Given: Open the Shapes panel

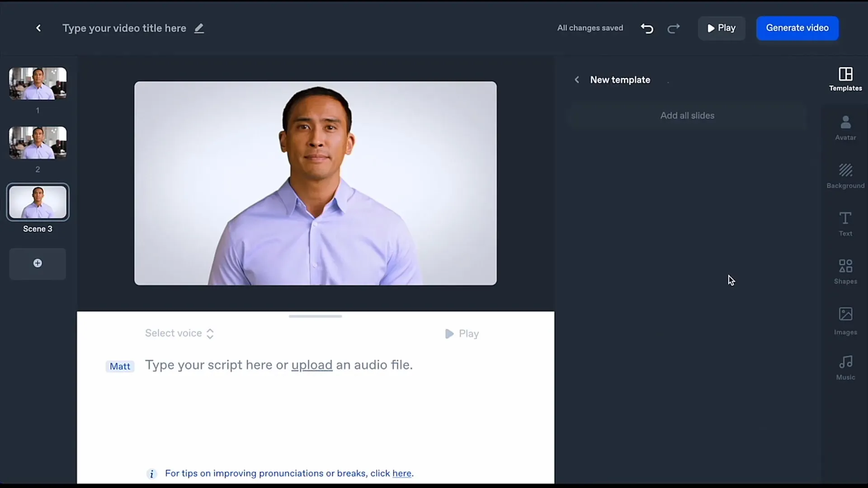Looking at the screenshot, I should [846, 269].
